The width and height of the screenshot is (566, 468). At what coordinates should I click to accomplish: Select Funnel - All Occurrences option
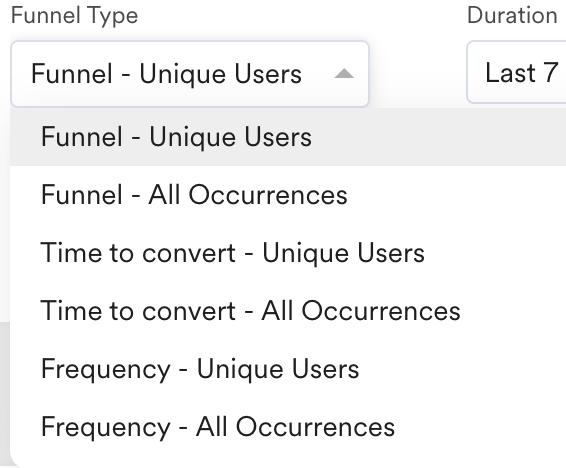coord(288,195)
